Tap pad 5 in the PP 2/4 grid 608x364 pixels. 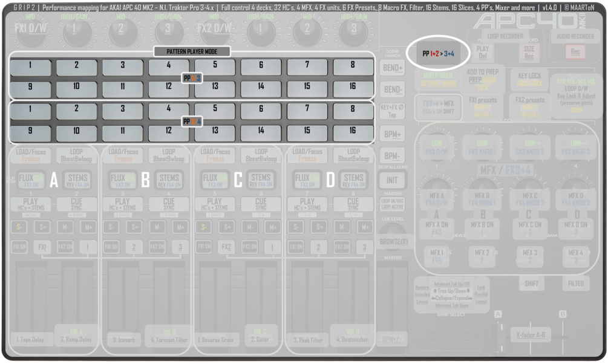[x=215, y=111]
